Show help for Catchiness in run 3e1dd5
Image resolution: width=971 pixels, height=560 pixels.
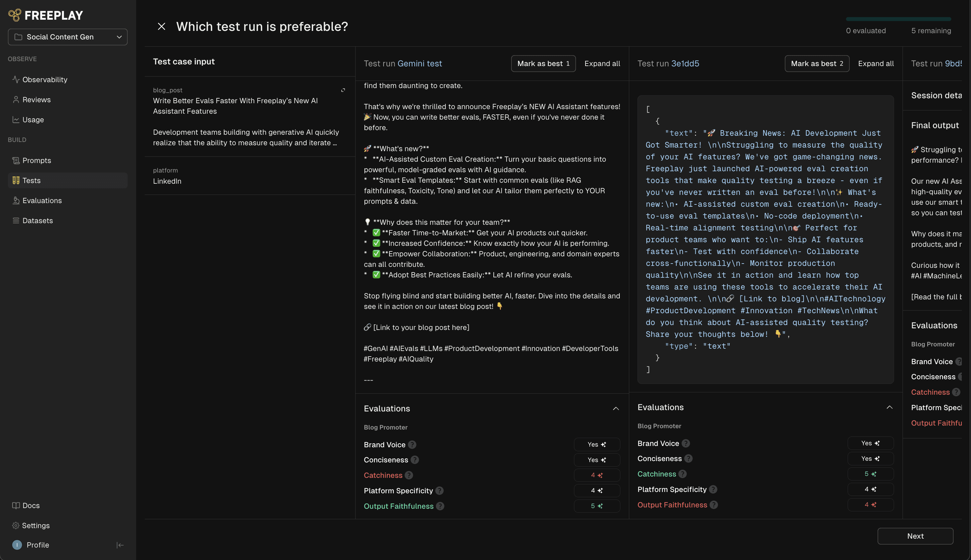(683, 474)
